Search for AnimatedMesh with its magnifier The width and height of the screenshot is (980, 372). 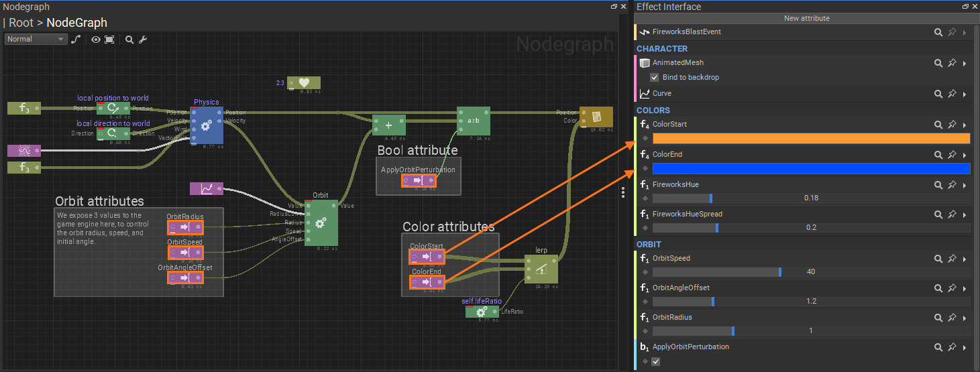(x=939, y=63)
